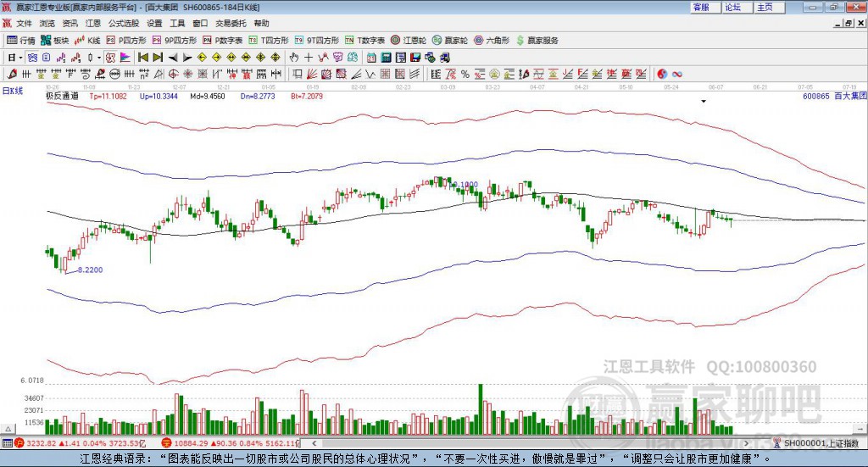Open the 江恩 menu
This screenshot has width=868, height=467.
point(93,23)
